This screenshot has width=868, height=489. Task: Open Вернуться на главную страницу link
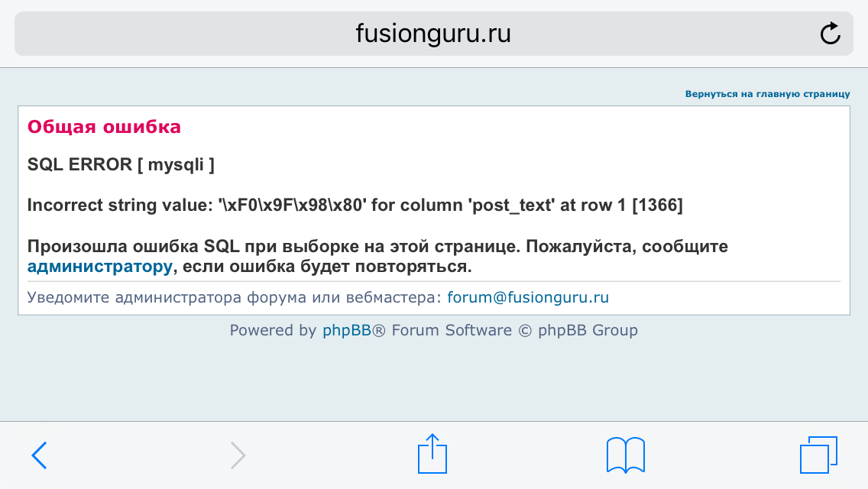point(767,94)
